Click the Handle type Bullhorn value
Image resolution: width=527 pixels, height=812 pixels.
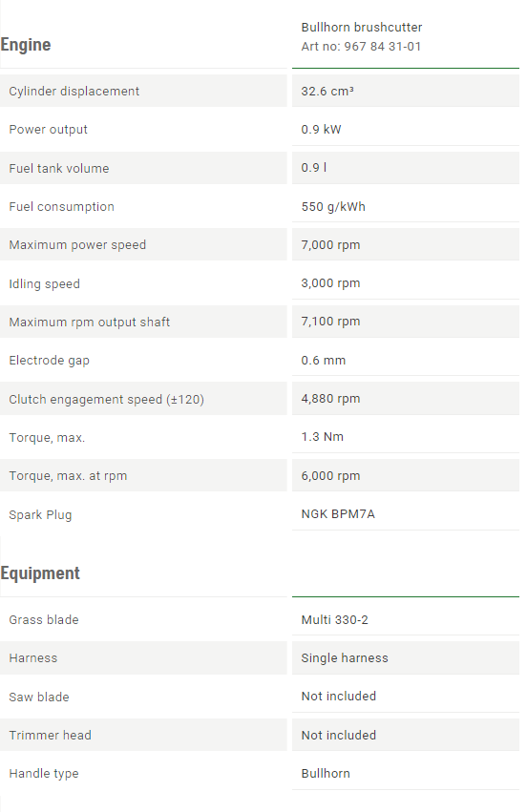point(326,774)
